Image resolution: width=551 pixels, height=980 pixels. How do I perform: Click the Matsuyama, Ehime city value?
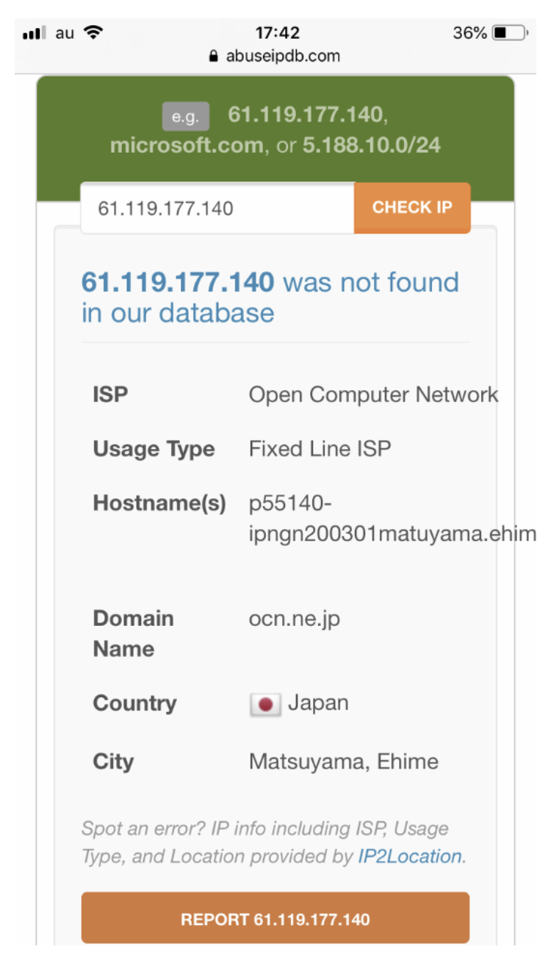343,761
